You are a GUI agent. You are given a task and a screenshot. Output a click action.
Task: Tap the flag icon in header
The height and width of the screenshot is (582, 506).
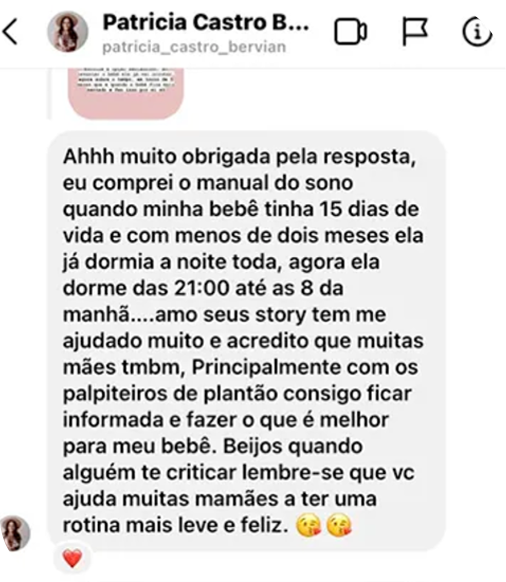415,32
